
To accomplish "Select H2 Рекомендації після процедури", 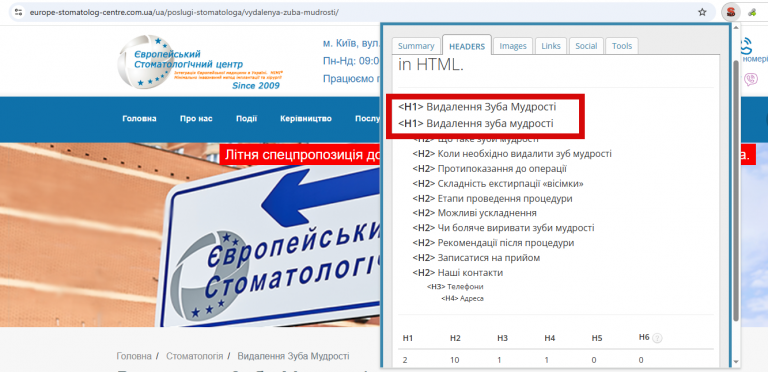I will click(493, 243).
